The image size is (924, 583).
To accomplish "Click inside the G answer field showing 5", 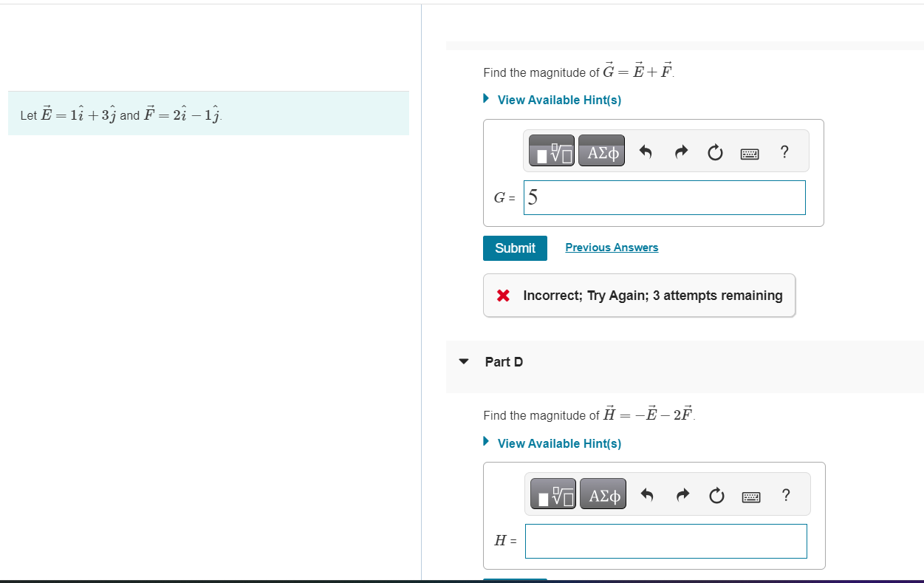I will click(x=663, y=197).
